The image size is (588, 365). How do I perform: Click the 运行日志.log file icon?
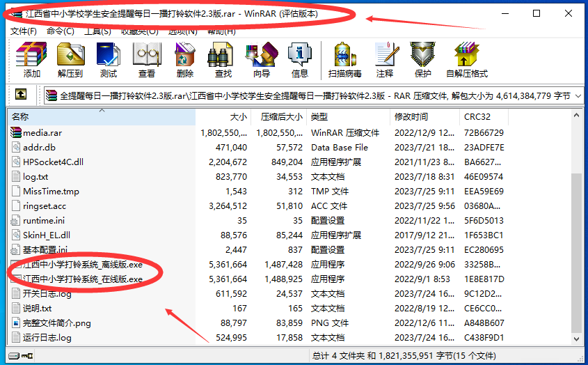pos(16,338)
